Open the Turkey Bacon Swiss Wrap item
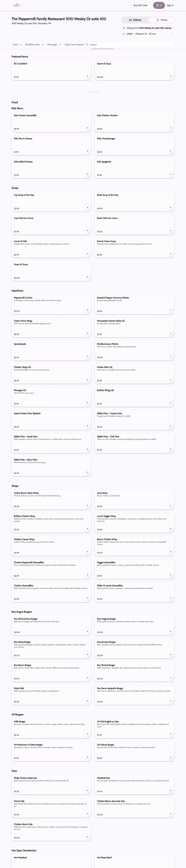This screenshot has width=186, height=868. [x=51, y=499]
